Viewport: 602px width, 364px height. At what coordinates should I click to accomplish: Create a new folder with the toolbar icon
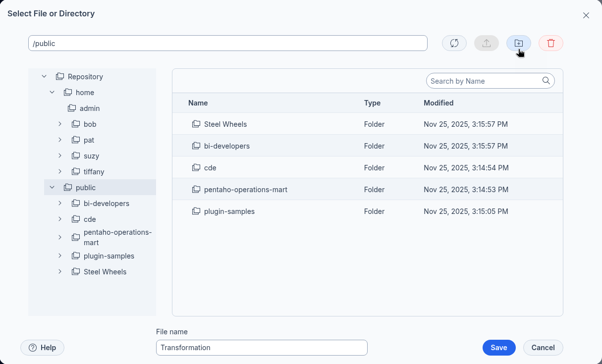(518, 44)
